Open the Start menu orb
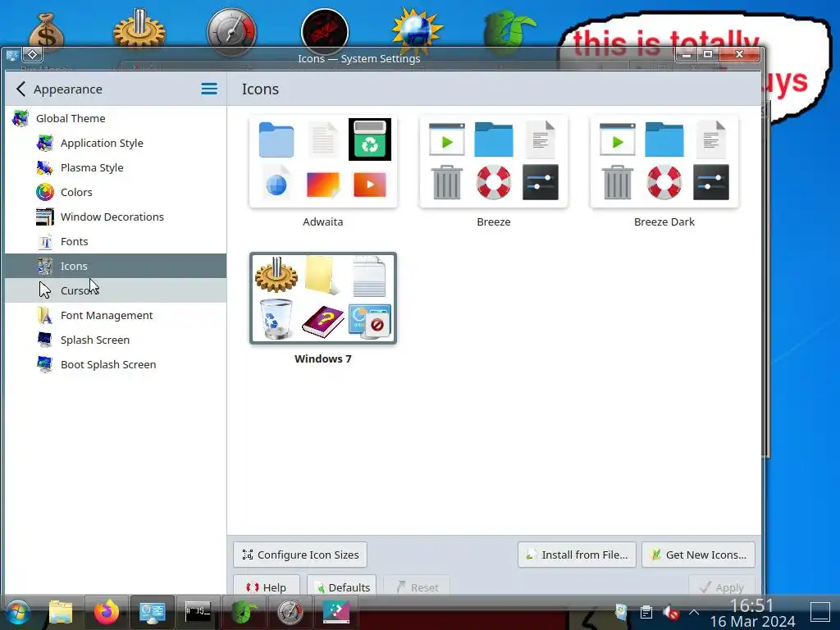The width and height of the screenshot is (840, 630). 18,612
